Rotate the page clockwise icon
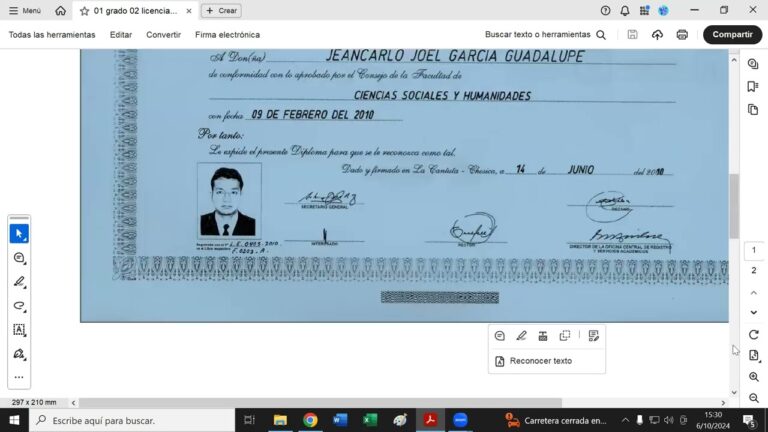This screenshot has height=432, width=768. click(754, 335)
